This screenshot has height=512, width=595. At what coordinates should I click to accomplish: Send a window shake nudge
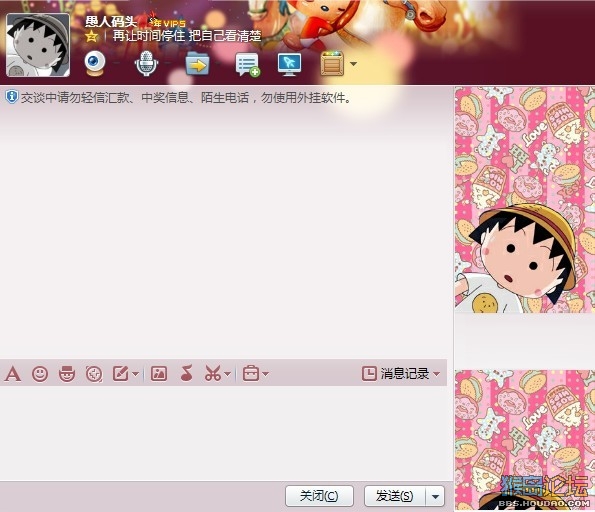[94, 374]
